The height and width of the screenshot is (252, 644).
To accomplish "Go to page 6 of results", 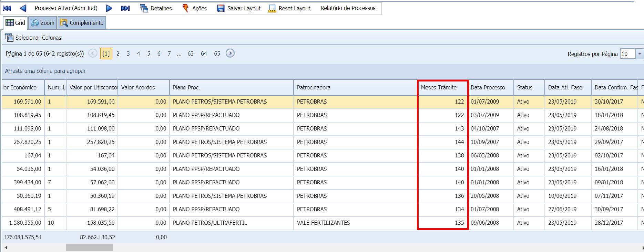I will tap(159, 54).
